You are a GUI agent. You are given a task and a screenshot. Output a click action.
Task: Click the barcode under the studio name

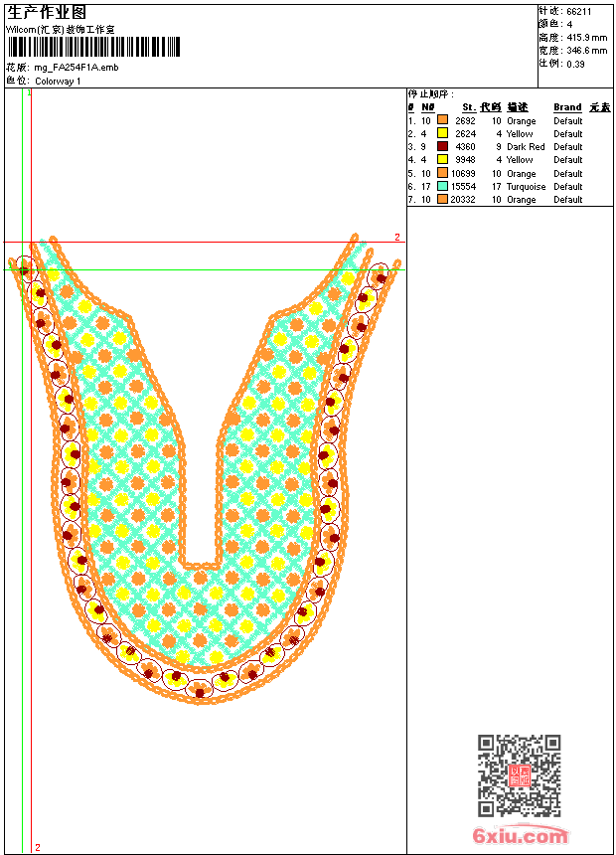point(93,47)
